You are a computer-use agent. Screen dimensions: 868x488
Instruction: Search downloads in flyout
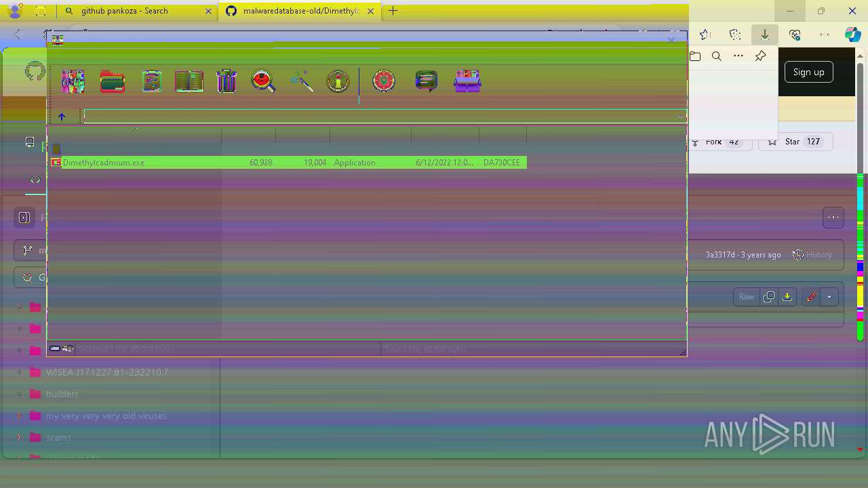point(717,56)
